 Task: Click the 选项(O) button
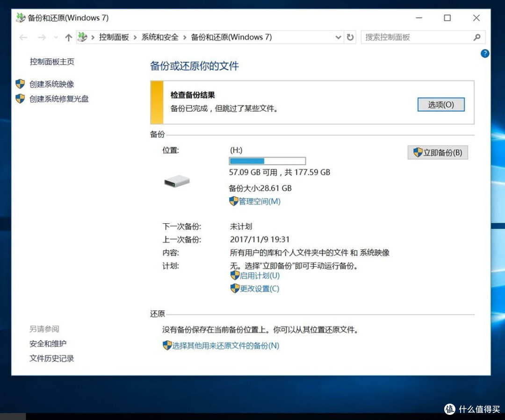pyautogui.click(x=441, y=105)
